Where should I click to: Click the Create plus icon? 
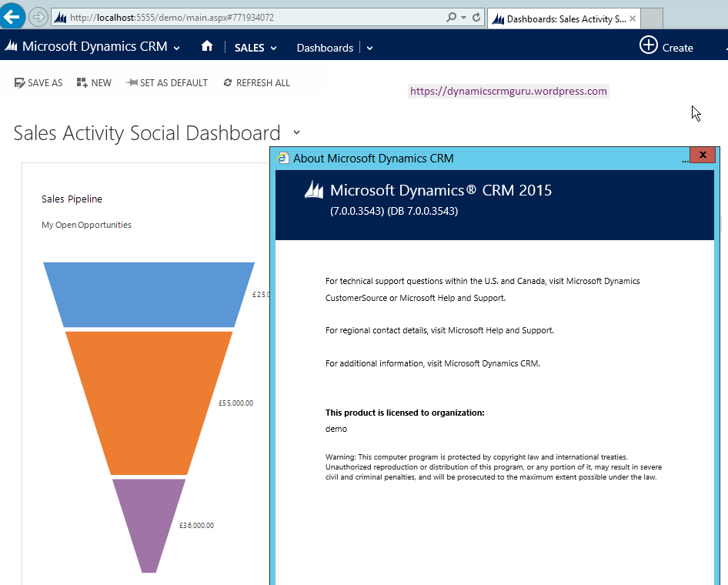(x=649, y=45)
